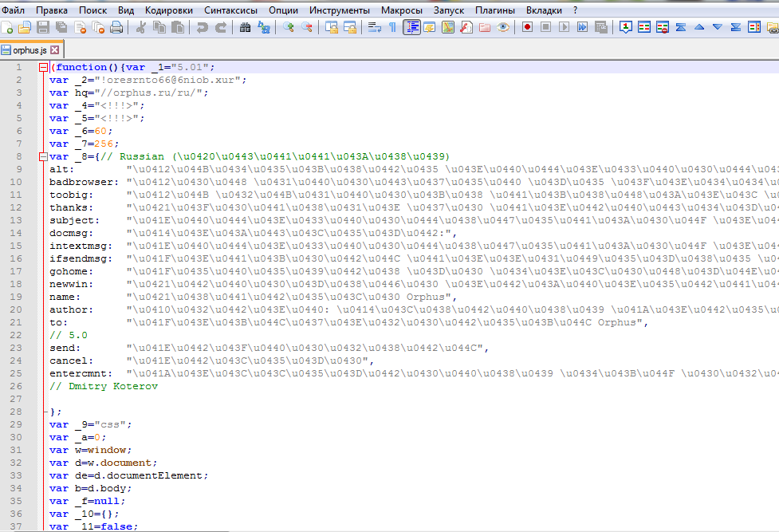Click the Find and Replace icon

(x=264, y=28)
